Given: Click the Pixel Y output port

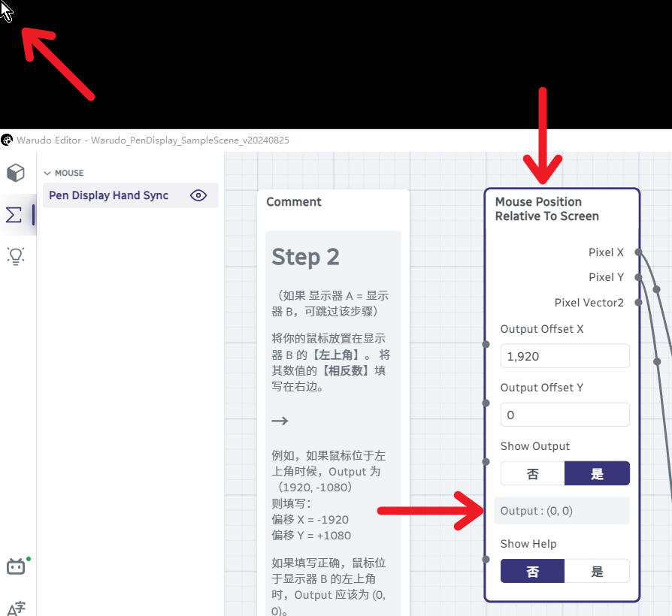Looking at the screenshot, I should 638,277.
